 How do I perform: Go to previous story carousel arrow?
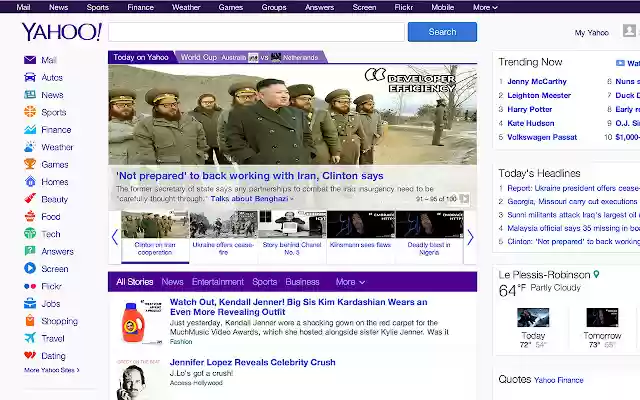tap(115, 237)
